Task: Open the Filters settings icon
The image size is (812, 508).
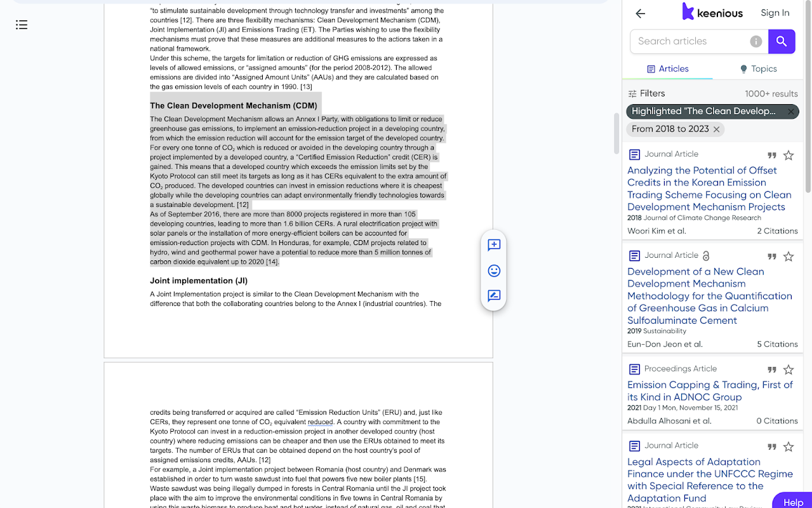Action: tap(632, 93)
